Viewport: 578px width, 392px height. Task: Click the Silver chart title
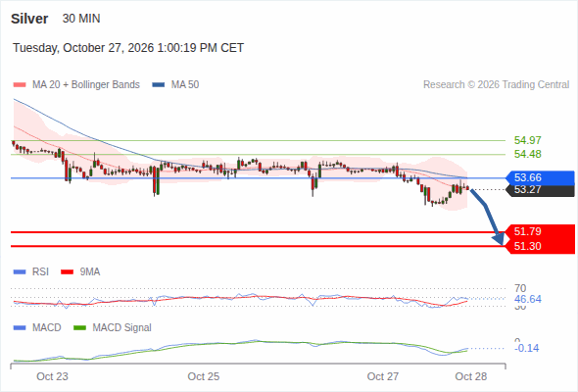29,19
